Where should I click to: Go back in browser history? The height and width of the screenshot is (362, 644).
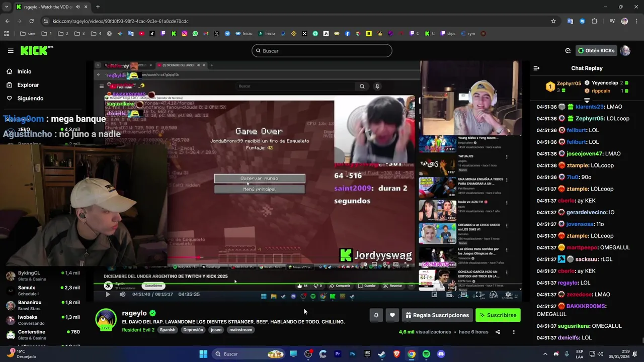click(7, 21)
